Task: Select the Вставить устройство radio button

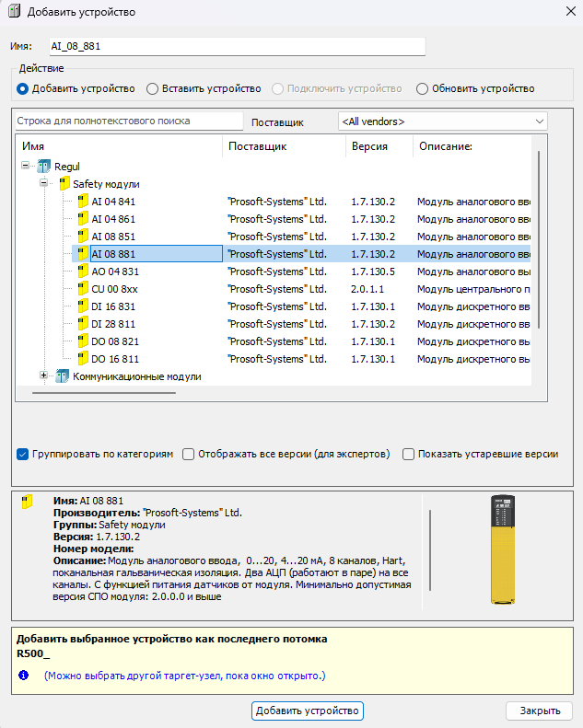Action: [153, 89]
